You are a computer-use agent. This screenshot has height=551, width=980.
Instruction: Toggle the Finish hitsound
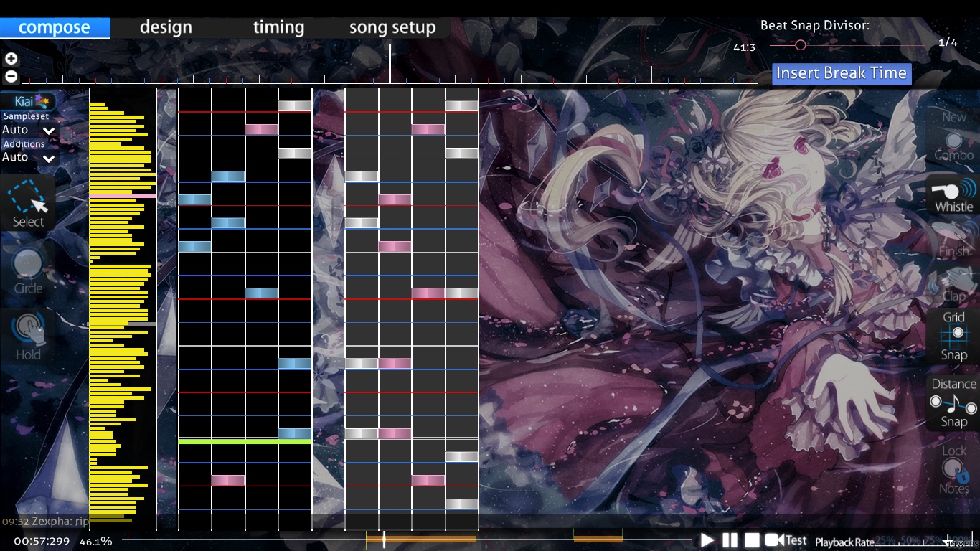click(953, 240)
